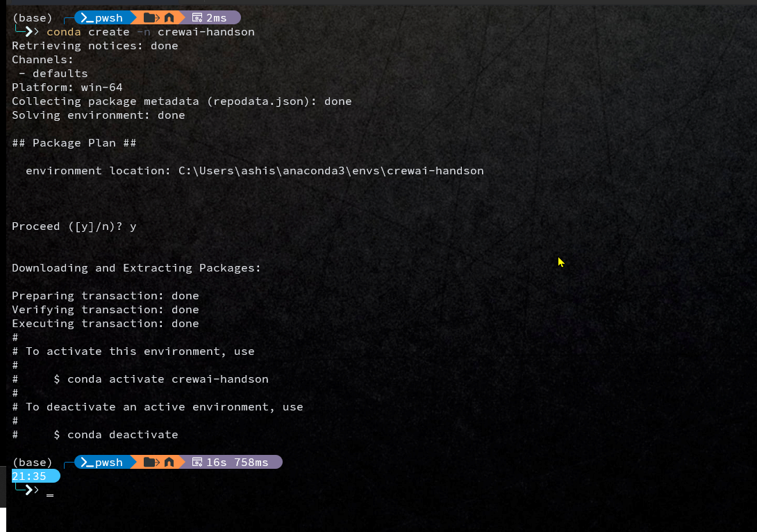Image resolution: width=757 pixels, height=532 pixels.
Task: Click the home icon in the bottom prompt
Action: pyautogui.click(x=169, y=463)
